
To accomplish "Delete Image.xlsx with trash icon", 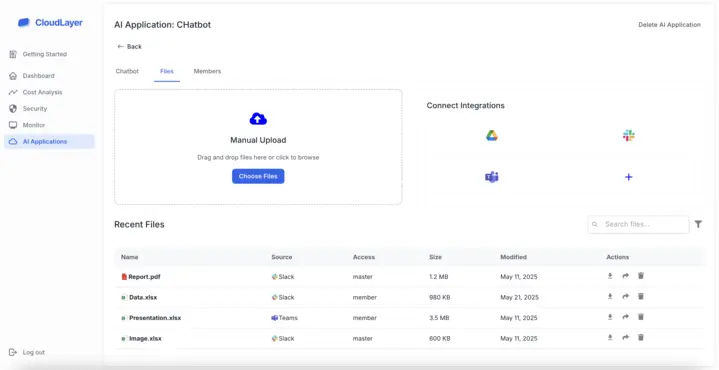I will pos(641,337).
